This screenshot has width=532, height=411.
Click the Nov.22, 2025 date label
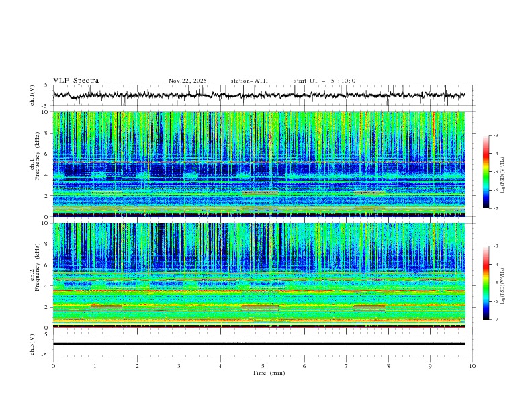point(187,81)
